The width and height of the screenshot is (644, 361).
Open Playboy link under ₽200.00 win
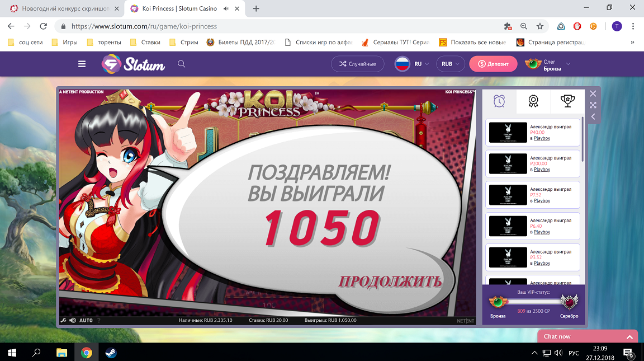pyautogui.click(x=542, y=170)
